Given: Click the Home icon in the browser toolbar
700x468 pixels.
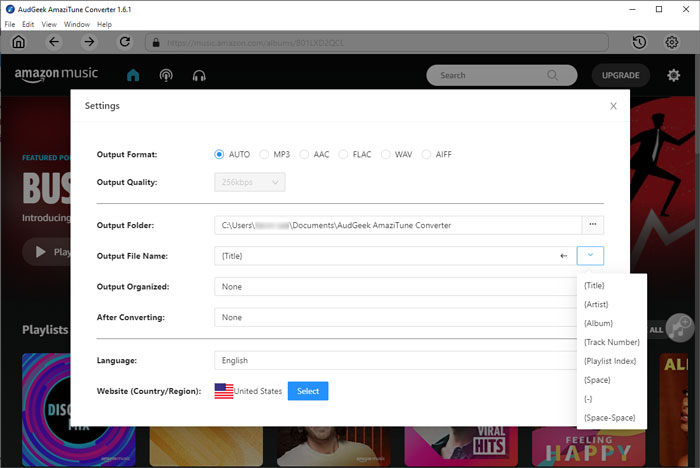Looking at the screenshot, I should click(x=18, y=42).
